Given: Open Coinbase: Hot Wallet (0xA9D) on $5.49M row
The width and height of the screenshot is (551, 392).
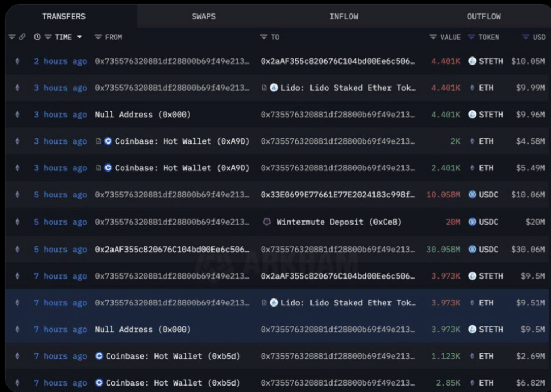Looking at the screenshot, I should 182,168.
